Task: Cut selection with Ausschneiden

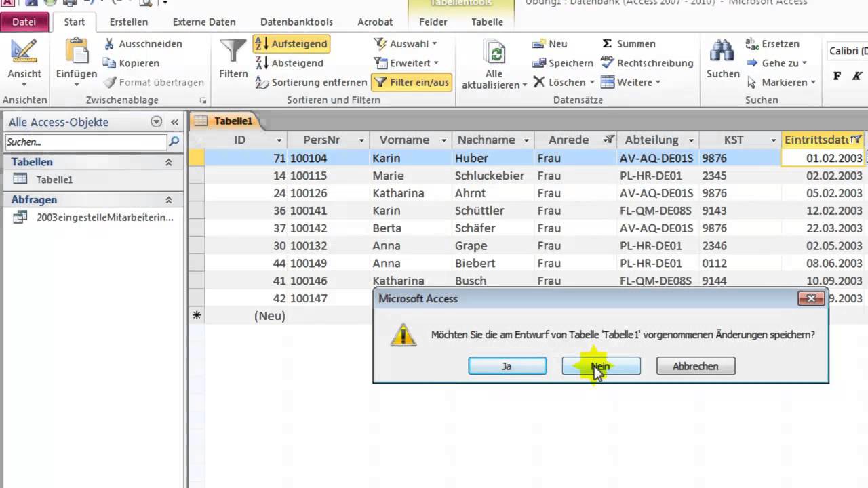Action: (x=143, y=43)
